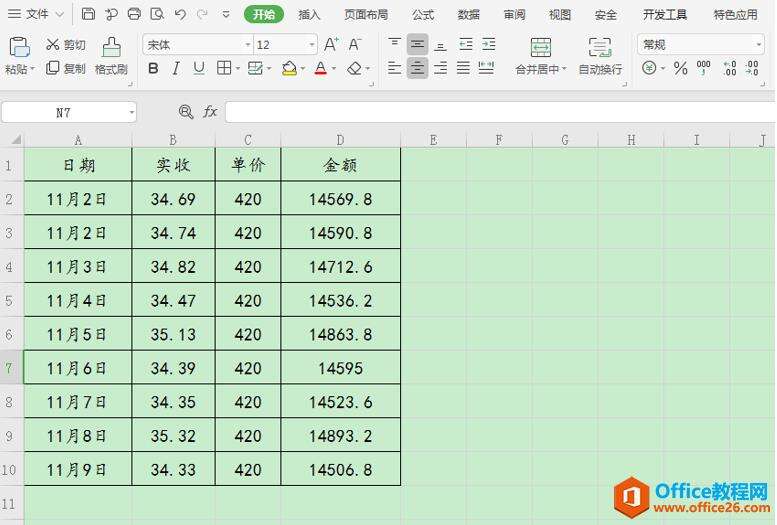
Task: Click the Print Preview icon
Action: pos(157,14)
